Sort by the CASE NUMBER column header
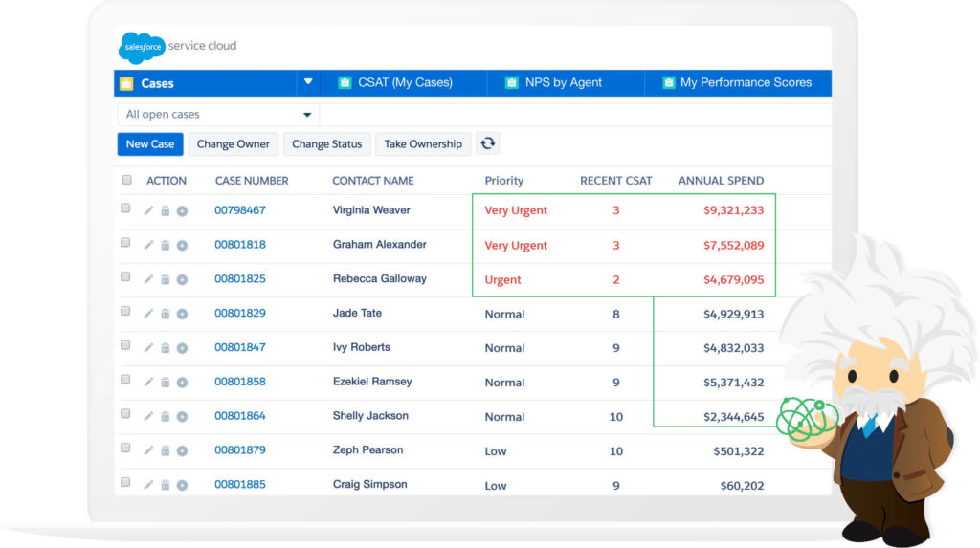The height and width of the screenshot is (548, 980). pyautogui.click(x=252, y=181)
